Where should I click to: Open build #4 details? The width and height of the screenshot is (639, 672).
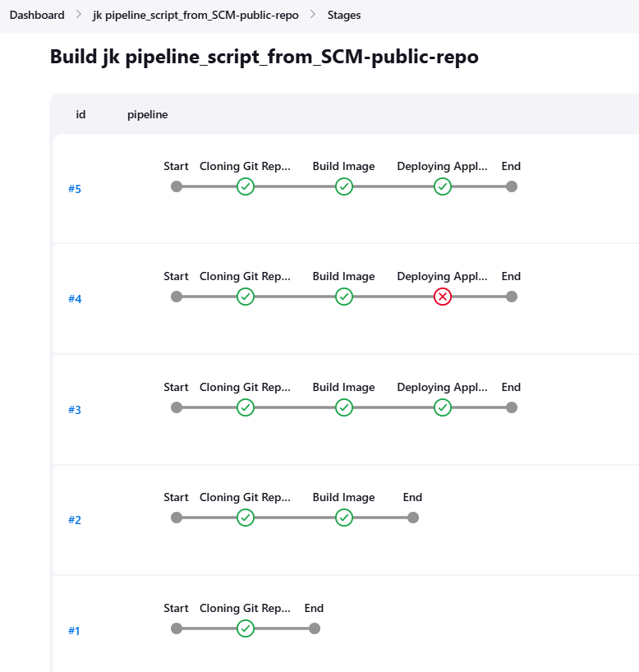[x=75, y=298]
